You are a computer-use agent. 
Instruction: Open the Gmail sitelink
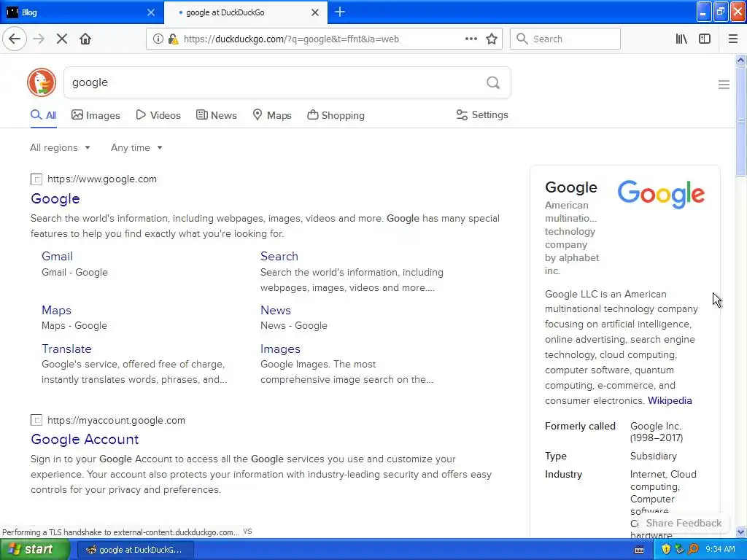57,256
